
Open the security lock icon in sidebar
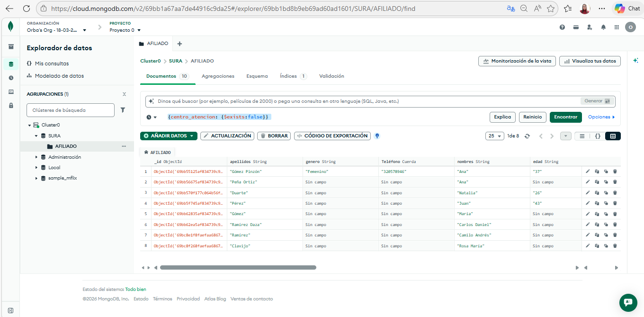(x=11, y=105)
